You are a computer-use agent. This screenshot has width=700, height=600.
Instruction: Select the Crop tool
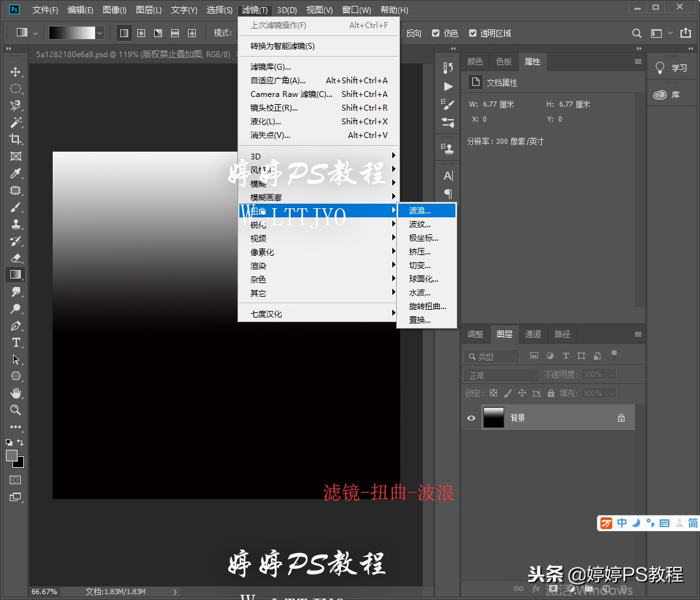click(16, 139)
